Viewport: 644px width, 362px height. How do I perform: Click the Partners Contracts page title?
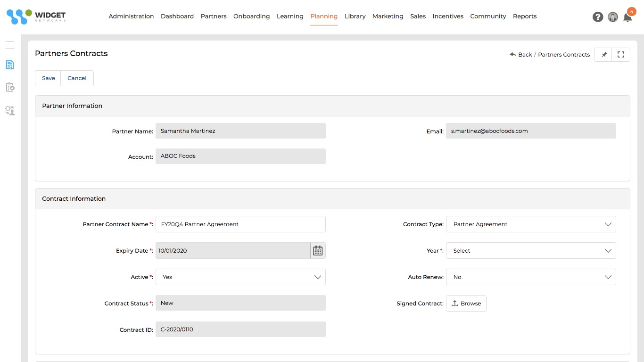pyautogui.click(x=71, y=54)
